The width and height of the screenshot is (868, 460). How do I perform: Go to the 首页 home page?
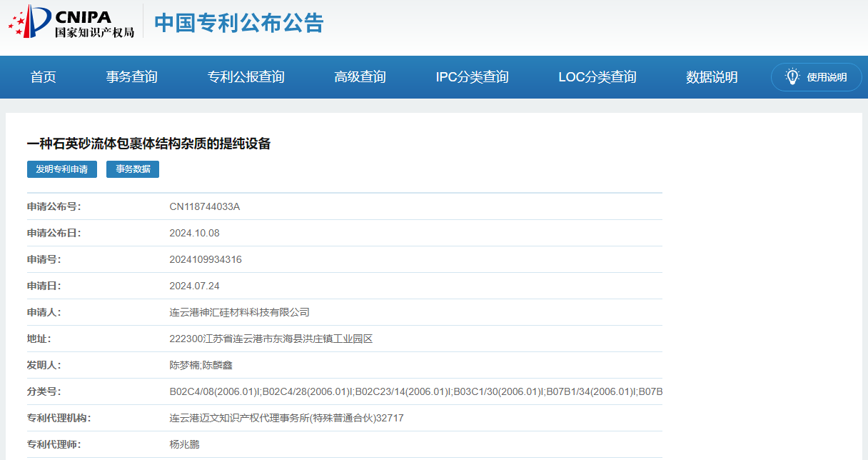click(x=43, y=77)
